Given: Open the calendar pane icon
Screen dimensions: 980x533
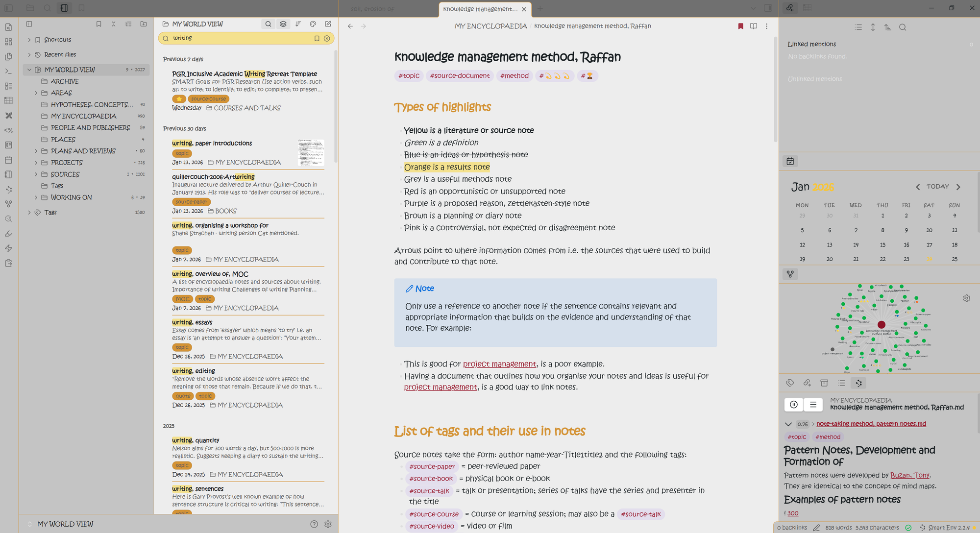Looking at the screenshot, I should point(790,161).
